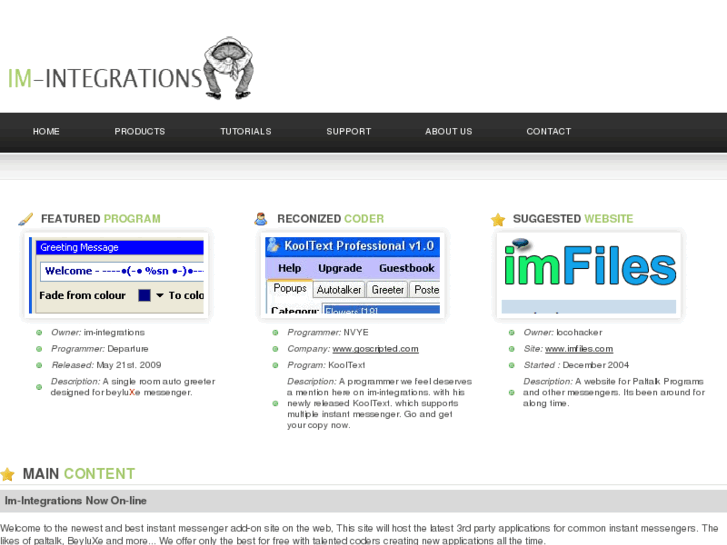Image resolution: width=727 pixels, height=545 pixels.
Task: Click the star icon beside Suggested Website
Action: 498,219
